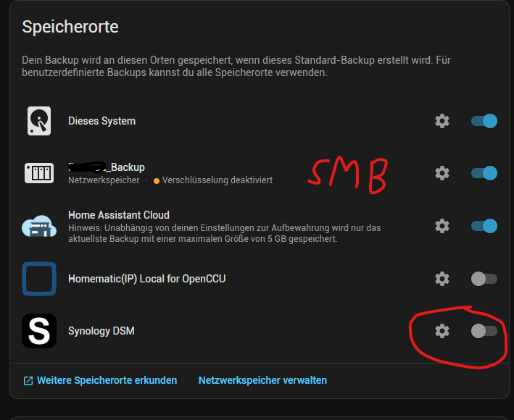This screenshot has height=420, width=514.
Task: Open settings gear for the _Backup network storage
Action: 442,173
